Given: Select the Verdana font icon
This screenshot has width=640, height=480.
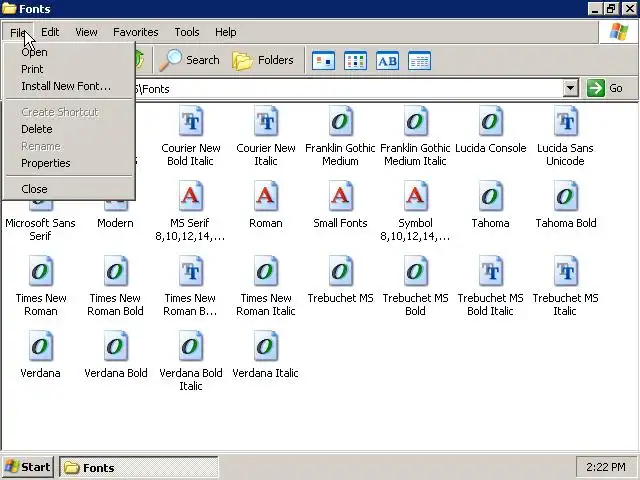Looking at the screenshot, I should click(40, 346).
